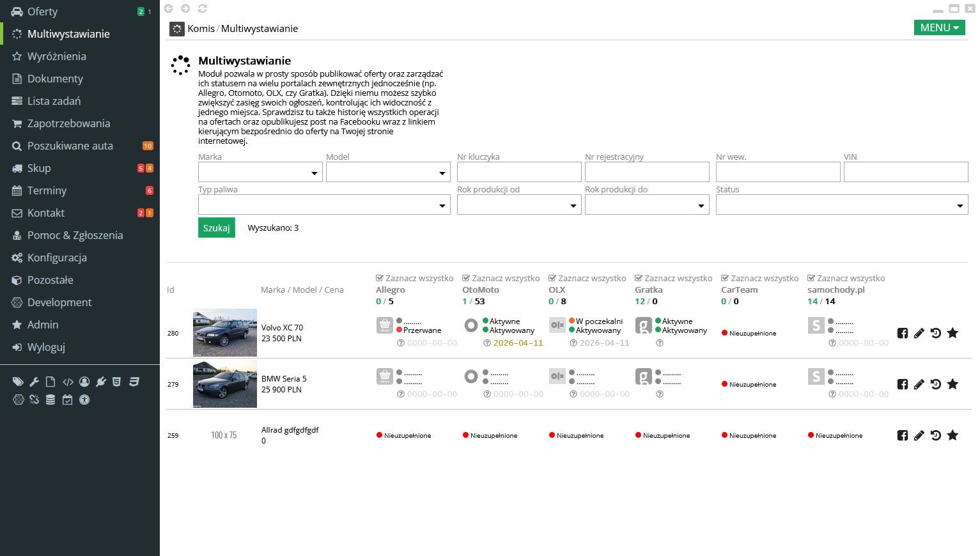Toggle Zaznacz wszystko for OLX
The height and width of the screenshot is (556, 980).
pos(587,278)
